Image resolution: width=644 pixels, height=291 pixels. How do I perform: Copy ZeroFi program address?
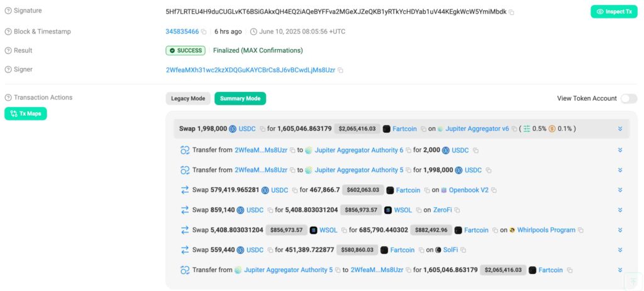(457, 210)
